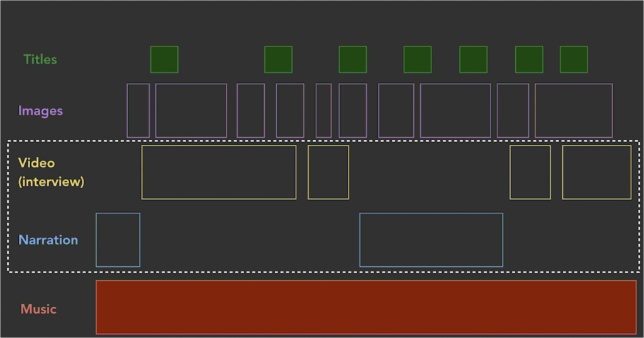The height and width of the screenshot is (338, 644).
Task: Click the second green title block
Action: pos(278,59)
